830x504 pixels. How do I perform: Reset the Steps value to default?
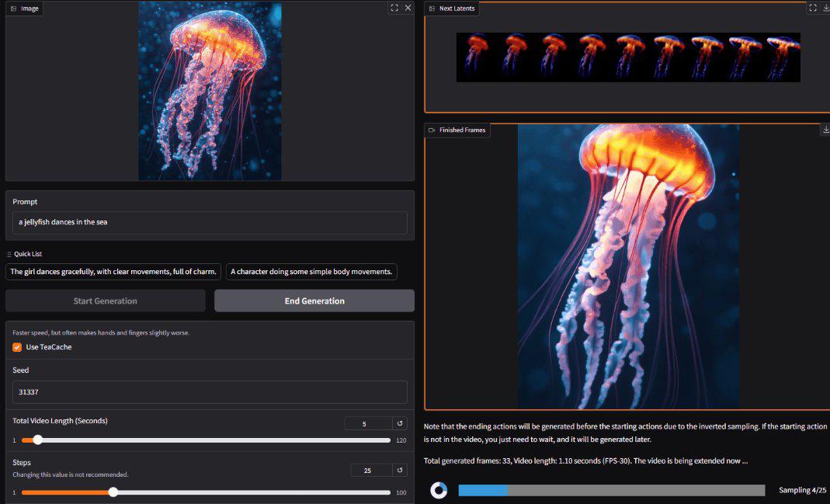point(400,469)
